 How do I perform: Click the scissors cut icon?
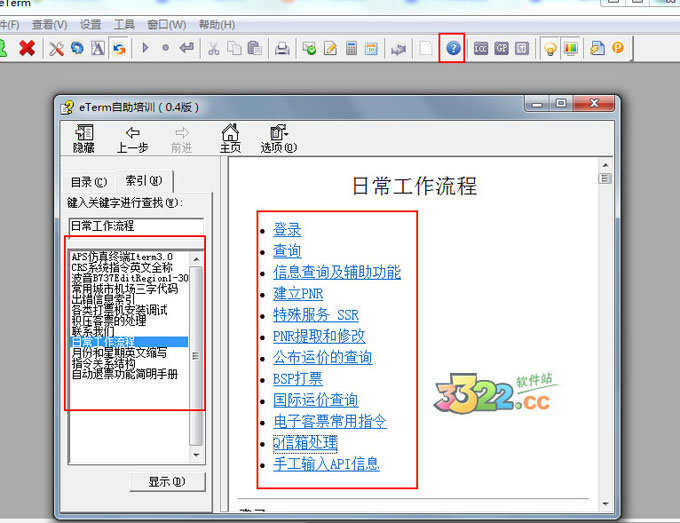(x=213, y=48)
